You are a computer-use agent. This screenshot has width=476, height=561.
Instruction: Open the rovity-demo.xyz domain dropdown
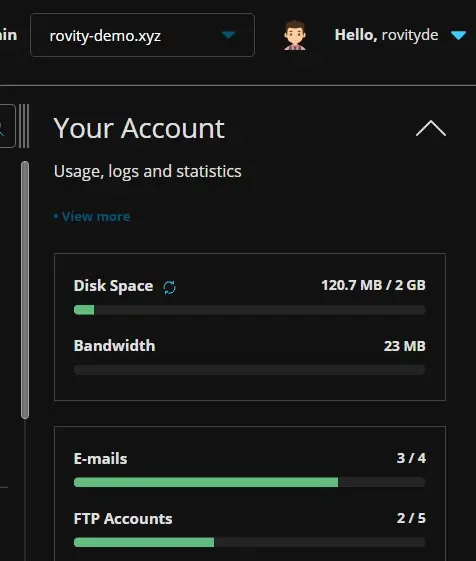[x=142, y=35]
